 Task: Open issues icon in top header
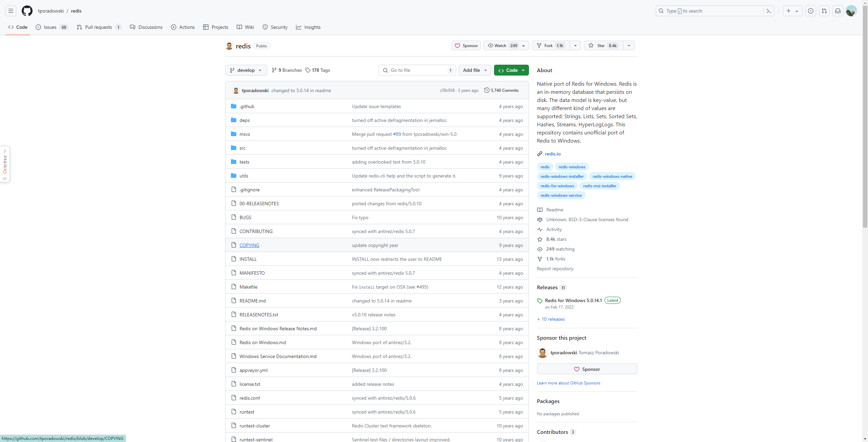pos(810,11)
